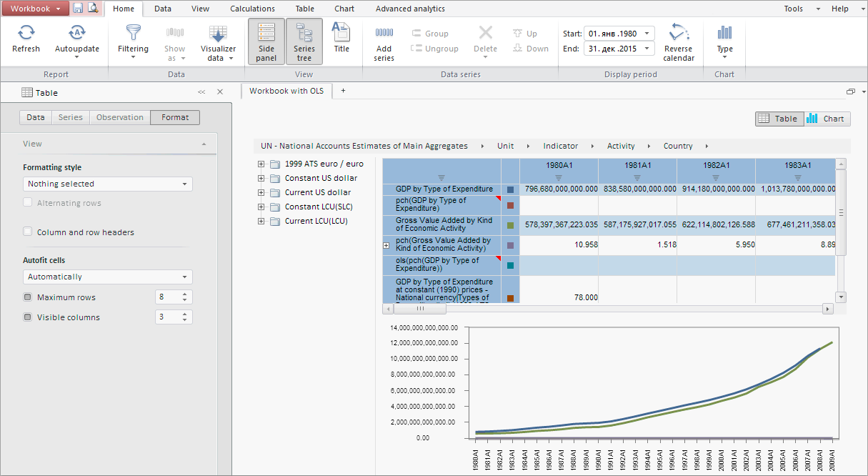Image resolution: width=868 pixels, height=476 pixels.
Task: Click the Workbook application button
Action: (35, 9)
